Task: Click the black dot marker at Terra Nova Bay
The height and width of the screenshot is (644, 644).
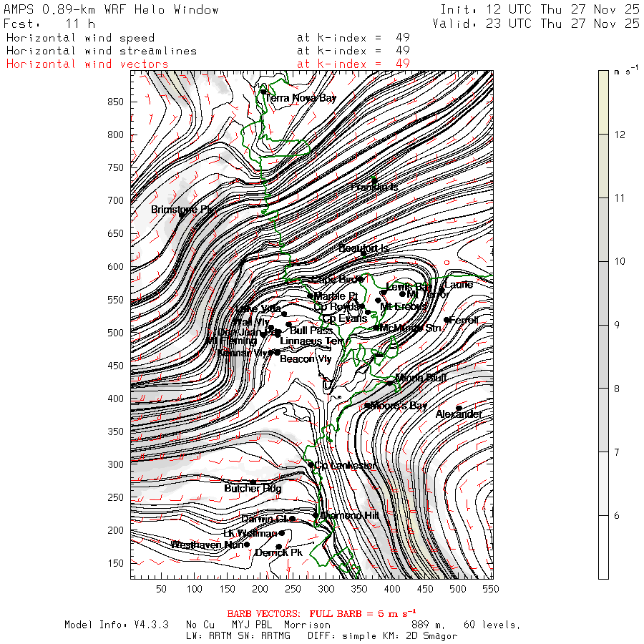Action: click(263, 92)
